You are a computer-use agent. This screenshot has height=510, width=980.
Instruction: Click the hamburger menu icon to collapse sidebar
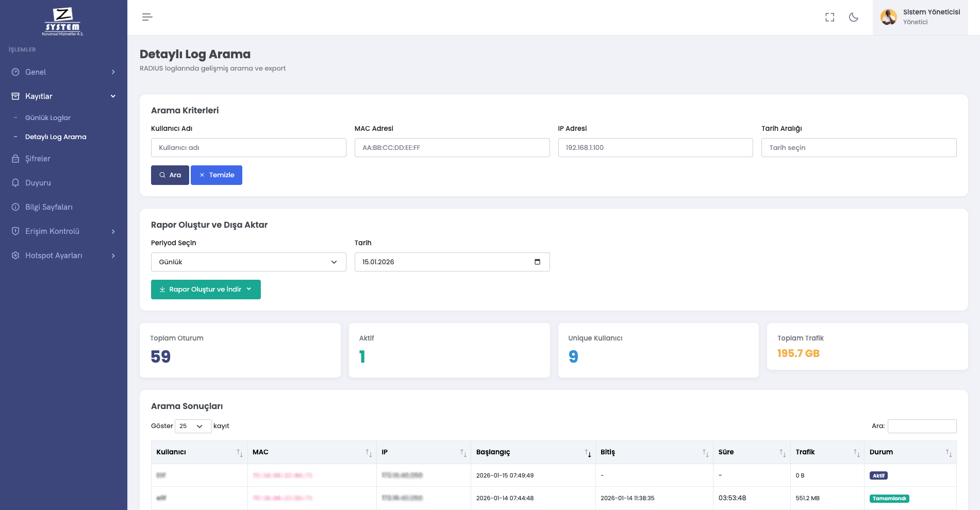point(147,17)
